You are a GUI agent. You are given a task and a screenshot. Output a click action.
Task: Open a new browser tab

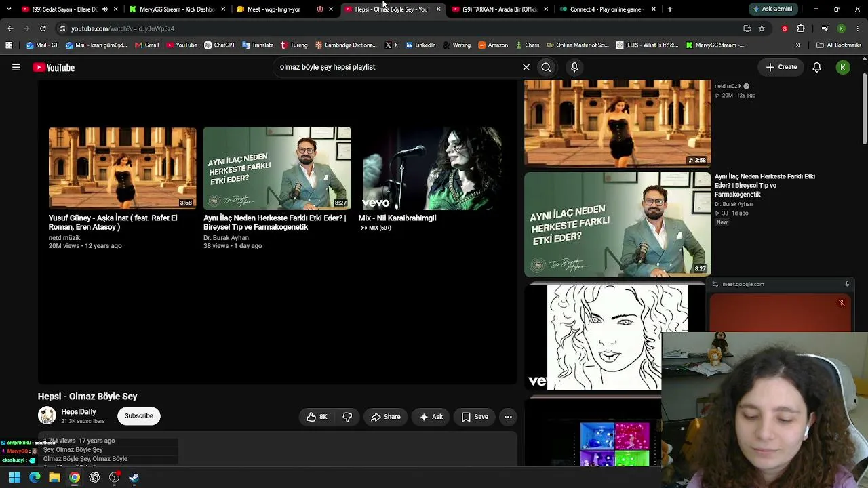point(670,9)
